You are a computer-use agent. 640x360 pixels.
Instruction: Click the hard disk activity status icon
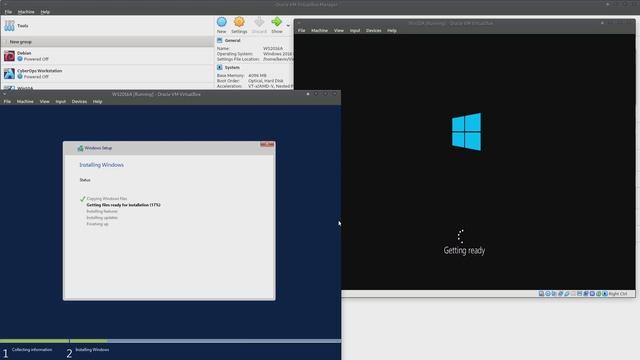(541, 293)
